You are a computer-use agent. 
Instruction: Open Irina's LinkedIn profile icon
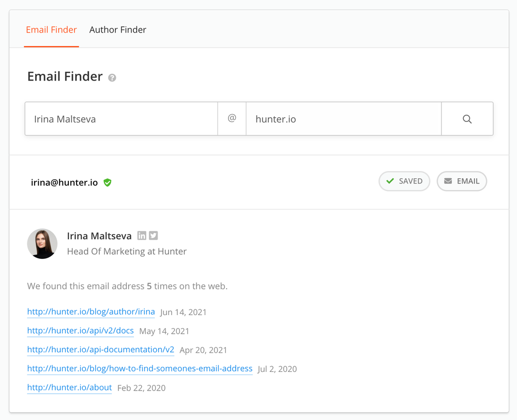click(x=142, y=236)
